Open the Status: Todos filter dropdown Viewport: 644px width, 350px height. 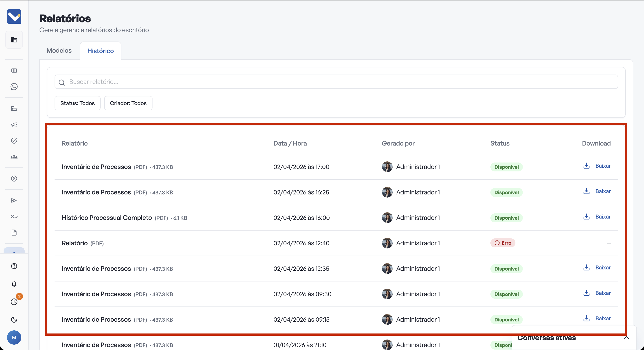78,103
